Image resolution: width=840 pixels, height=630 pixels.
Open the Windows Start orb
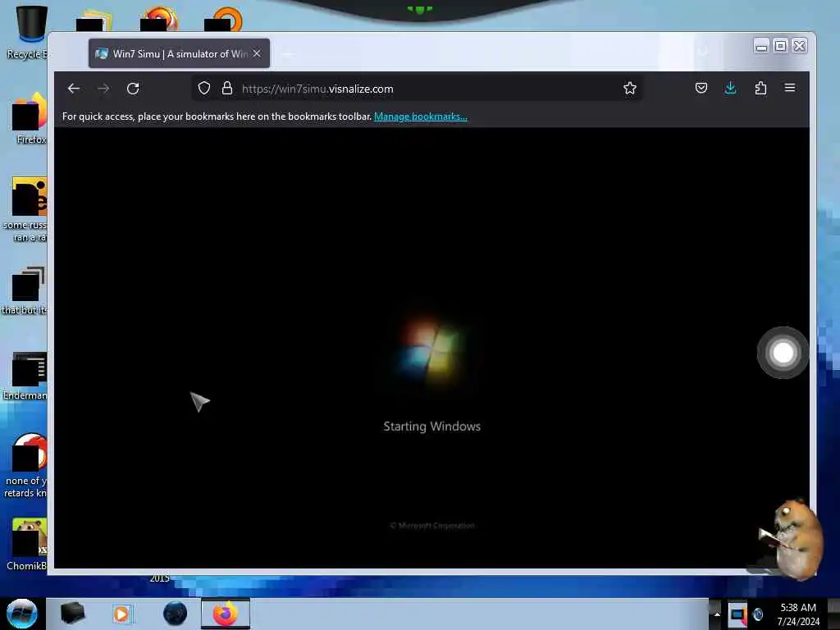click(x=22, y=614)
